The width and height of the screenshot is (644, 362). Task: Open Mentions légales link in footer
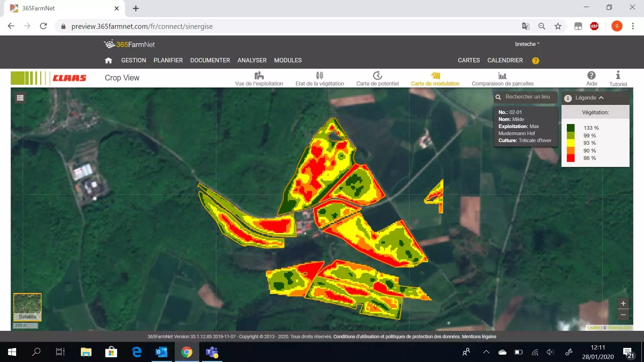(x=479, y=337)
